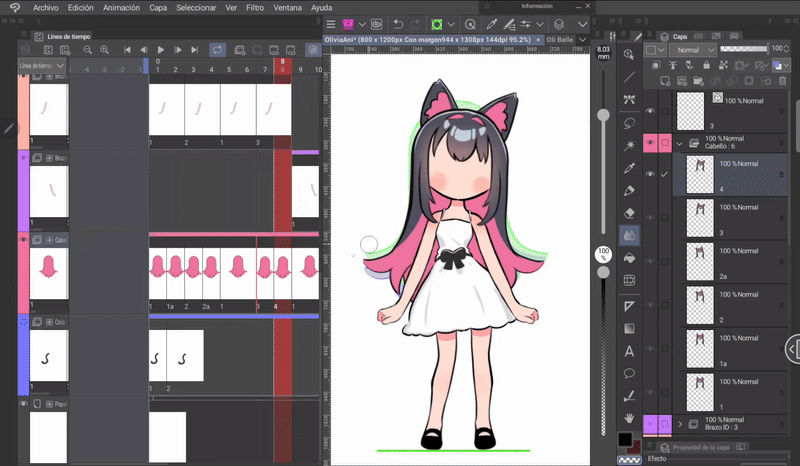Select the Text tool (A icon)

click(630, 351)
